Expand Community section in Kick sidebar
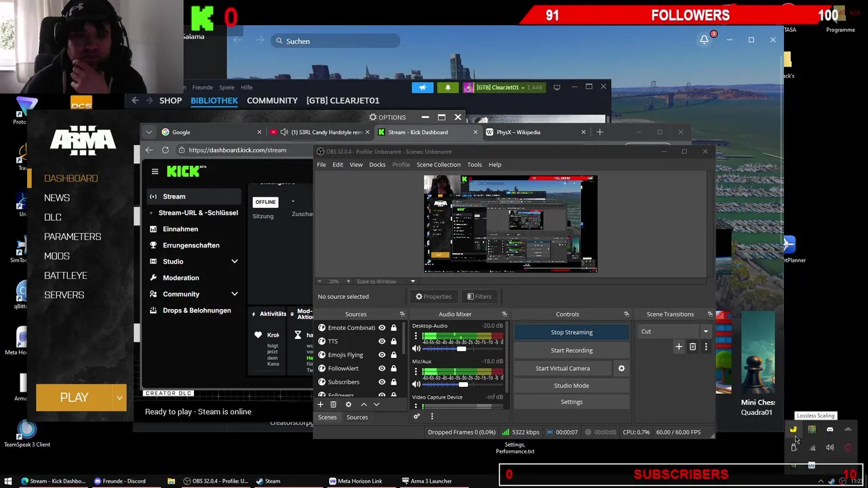 pyautogui.click(x=234, y=294)
